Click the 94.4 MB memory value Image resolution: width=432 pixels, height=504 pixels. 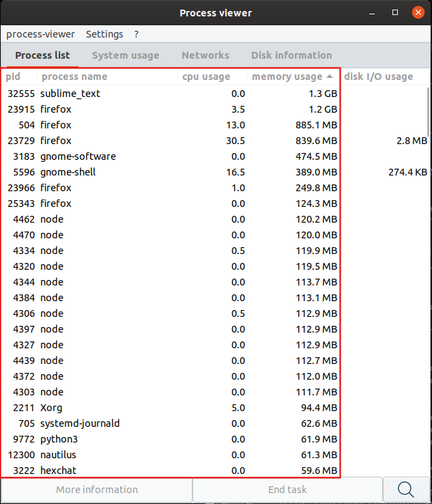pyautogui.click(x=319, y=408)
